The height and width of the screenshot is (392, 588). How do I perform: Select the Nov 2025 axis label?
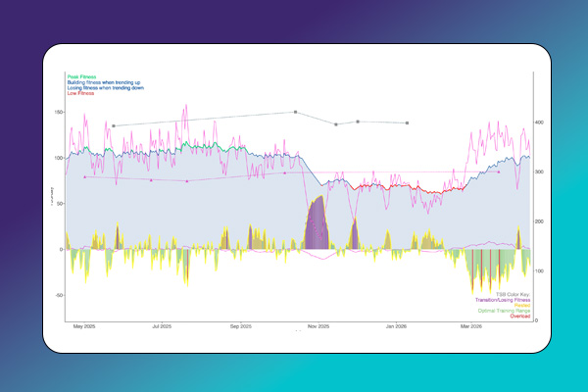pos(318,324)
